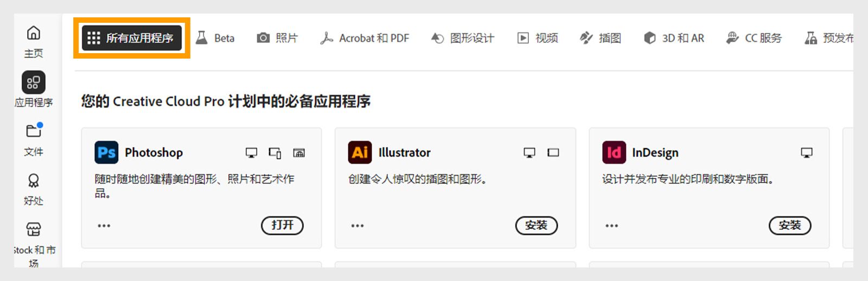The width and height of the screenshot is (868, 281).
Task: Click the Illustrator Ai app icon
Action: tap(360, 152)
